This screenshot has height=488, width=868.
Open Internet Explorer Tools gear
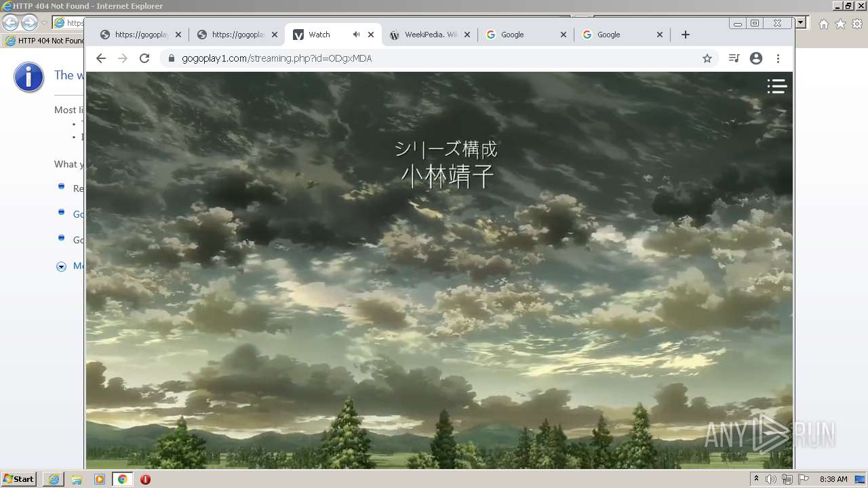(857, 24)
